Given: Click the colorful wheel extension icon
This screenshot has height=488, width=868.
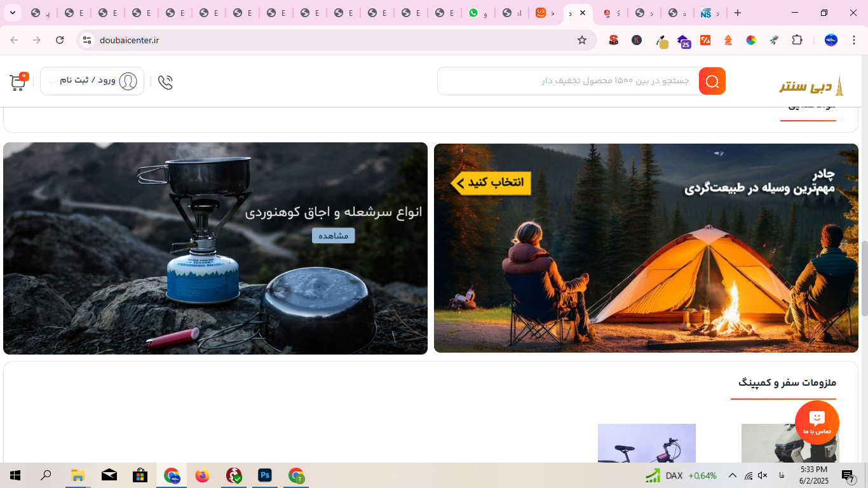Looking at the screenshot, I should click(751, 40).
